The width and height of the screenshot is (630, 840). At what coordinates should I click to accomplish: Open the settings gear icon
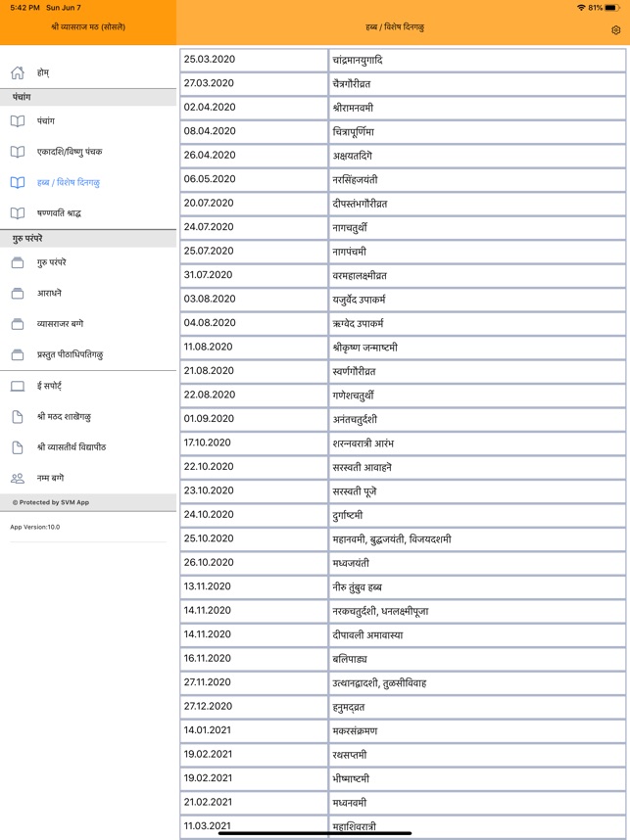point(615,30)
